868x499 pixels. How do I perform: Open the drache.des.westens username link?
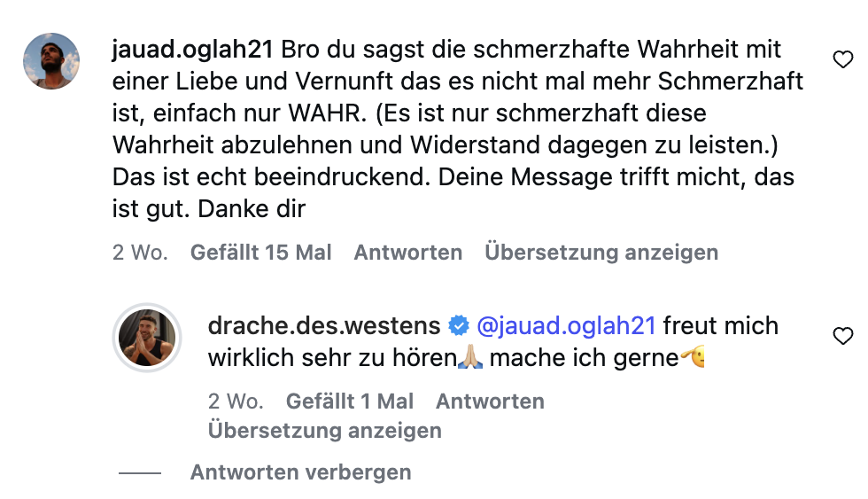(323, 326)
